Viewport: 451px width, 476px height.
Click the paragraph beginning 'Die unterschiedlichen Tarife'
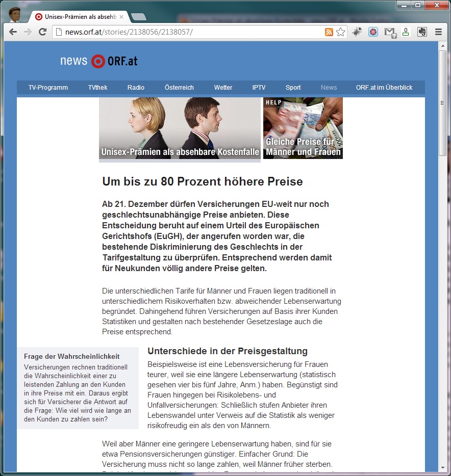(221, 311)
